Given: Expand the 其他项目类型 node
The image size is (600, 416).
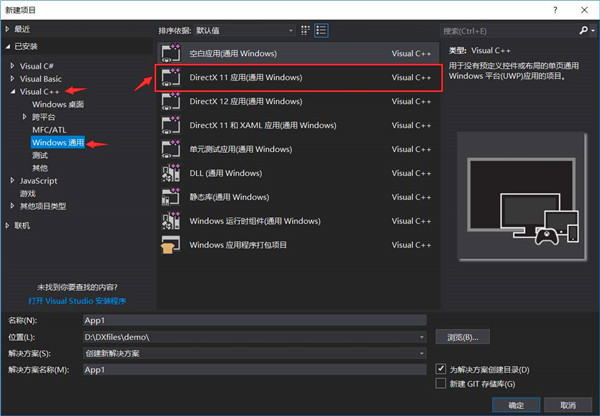Looking at the screenshot, I should click(13, 206).
